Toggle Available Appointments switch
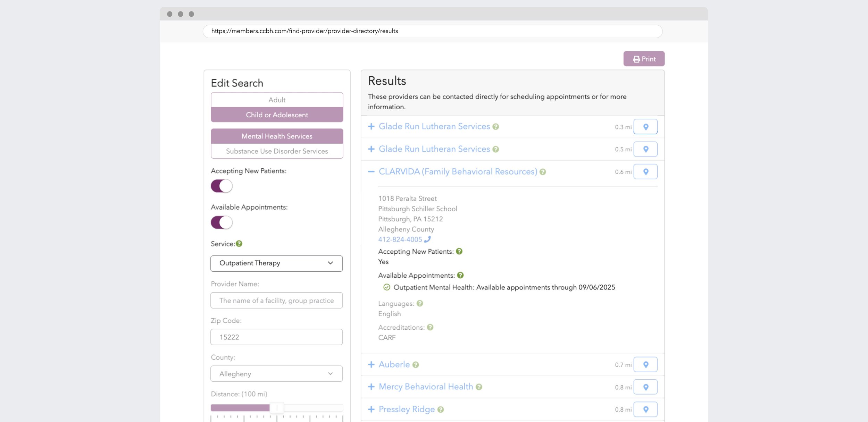The width and height of the screenshot is (868, 422). click(x=222, y=222)
